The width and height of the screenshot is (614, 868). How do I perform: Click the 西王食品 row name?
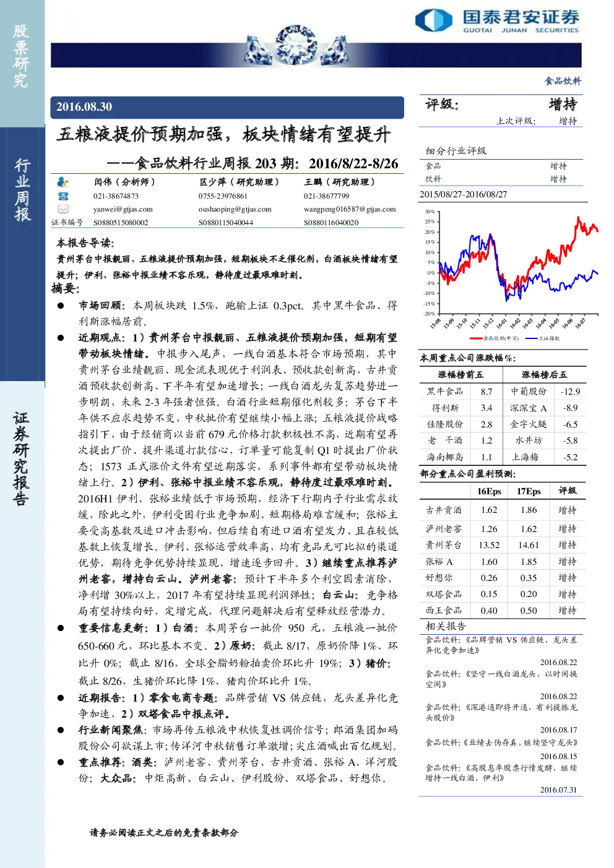[x=444, y=611]
